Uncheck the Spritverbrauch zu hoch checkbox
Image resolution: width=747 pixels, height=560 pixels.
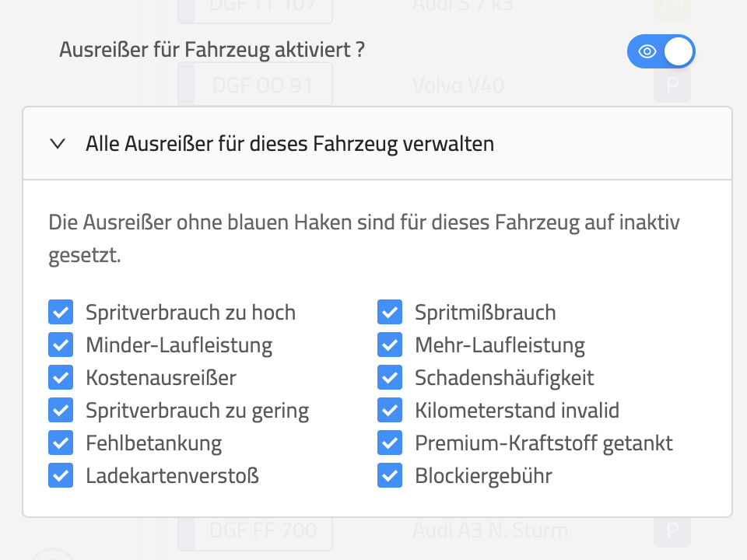(x=61, y=313)
